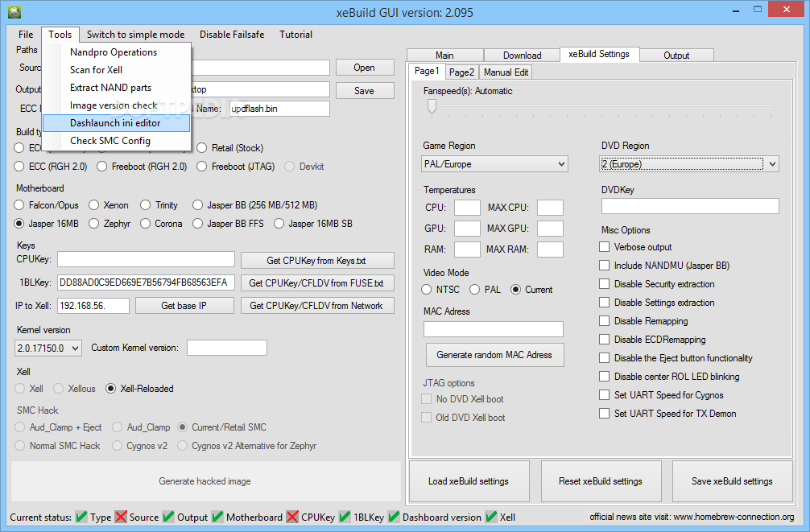This screenshot has height=532, width=810.
Task: Enable Set UART Speed for TX Demon
Action: (x=605, y=413)
